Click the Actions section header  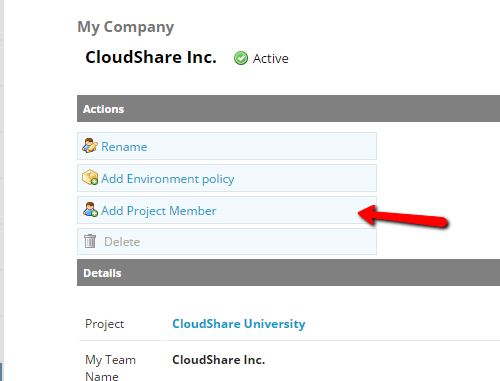288,109
